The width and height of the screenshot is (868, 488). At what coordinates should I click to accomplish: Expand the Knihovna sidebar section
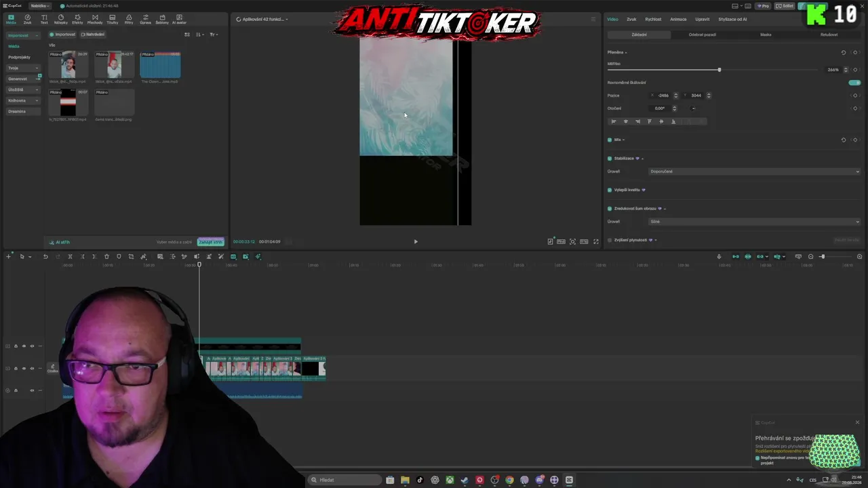pos(23,100)
